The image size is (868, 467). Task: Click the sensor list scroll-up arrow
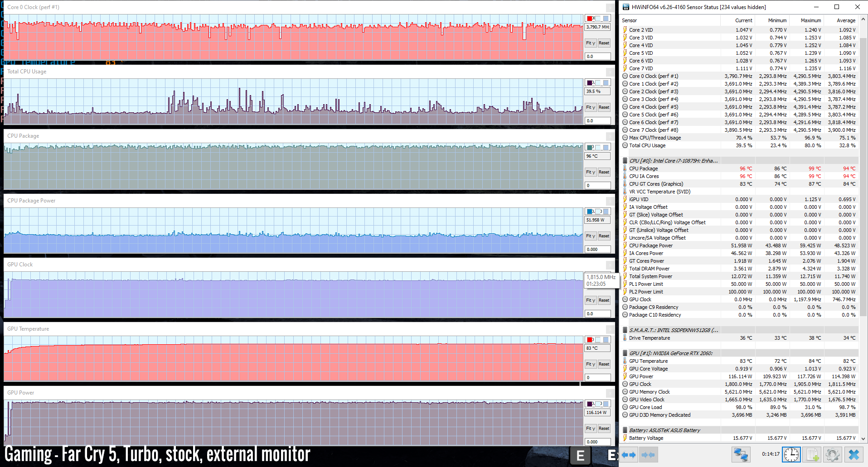pos(863,19)
